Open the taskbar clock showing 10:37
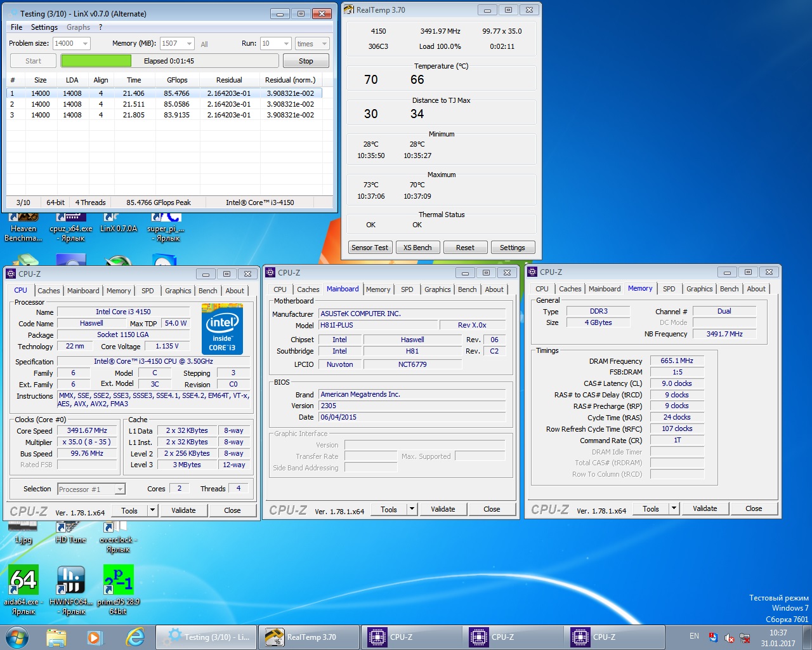This screenshot has width=812, height=650. 778,638
